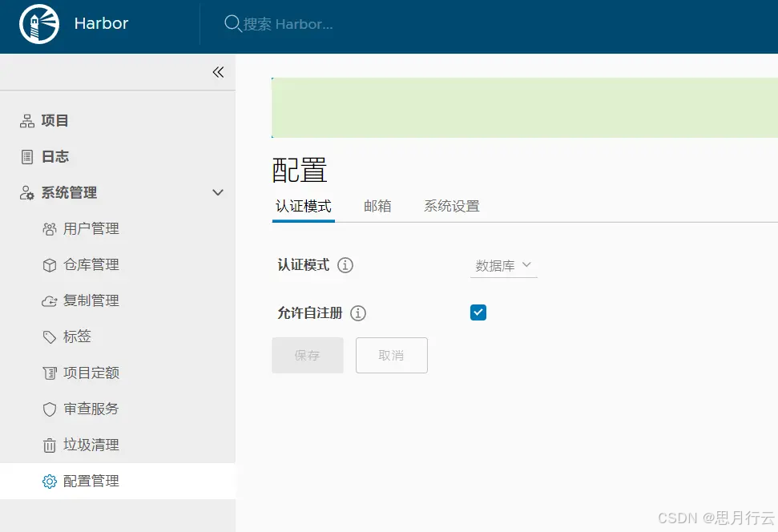Open the 系统设置 tab
This screenshot has height=532, width=778.
[x=451, y=206]
